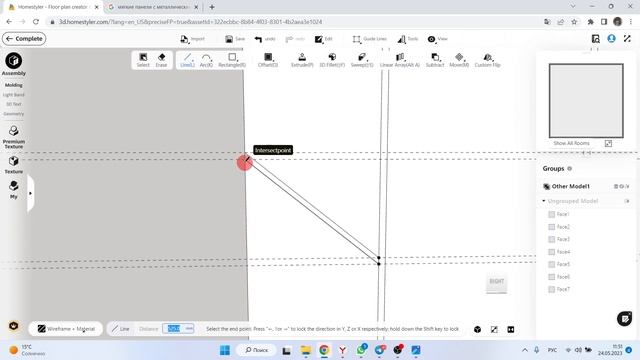Image resolution: width=640 pixels, height=360 pixels.
Task: Open the Windows Start menu
Action: pos(225,350)
